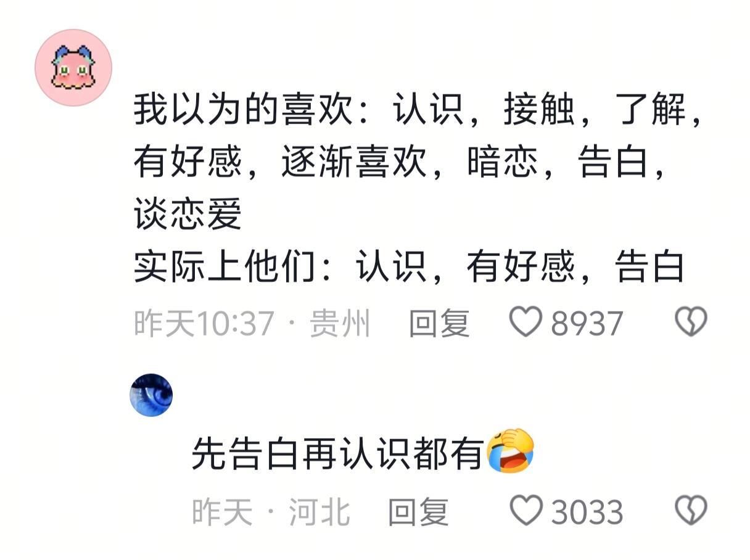The width and height of the screenshot is (750, 560).
Task: Open the pink octopus avatar profile
Action: click(x=73, y=68)
